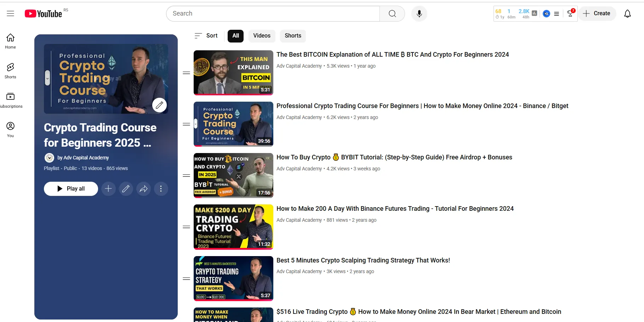The width and height of the screenshot is (644, 322).
Task: Open playlist more options three dots
Action: coord(161,189)
